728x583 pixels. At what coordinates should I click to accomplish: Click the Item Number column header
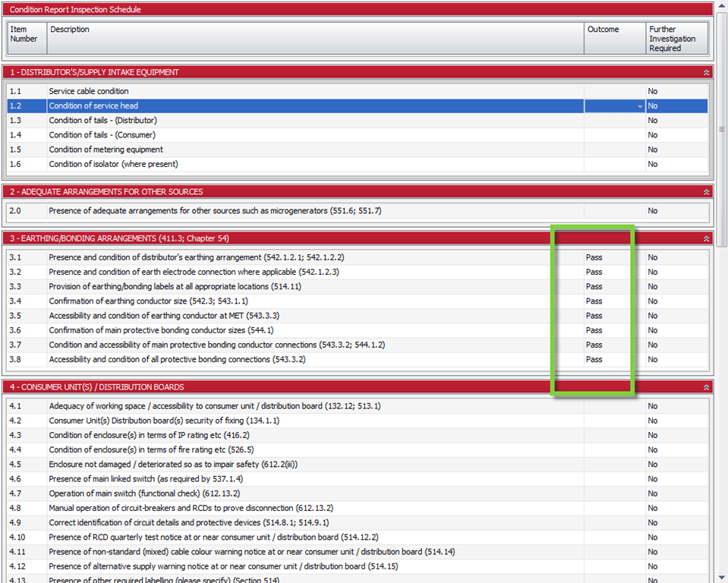(27, 38)
